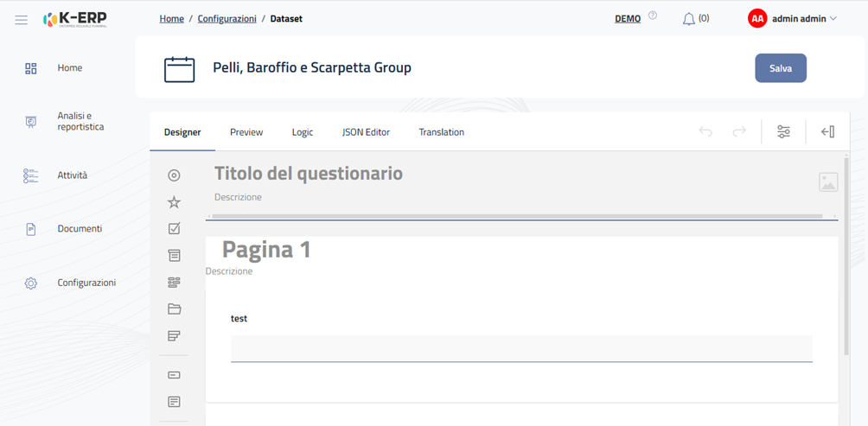868x426 pixels.
Task: Go to Configurazioni breadcrumb link
Action: pos(227,19)
